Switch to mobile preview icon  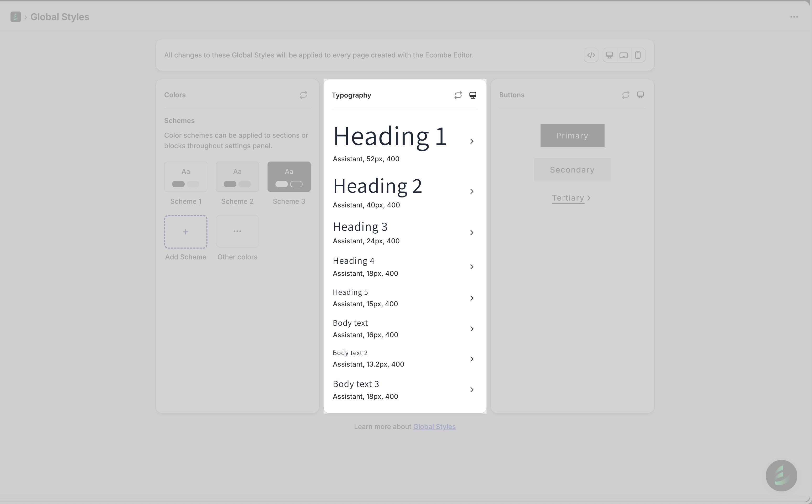[x=638, y=55]
